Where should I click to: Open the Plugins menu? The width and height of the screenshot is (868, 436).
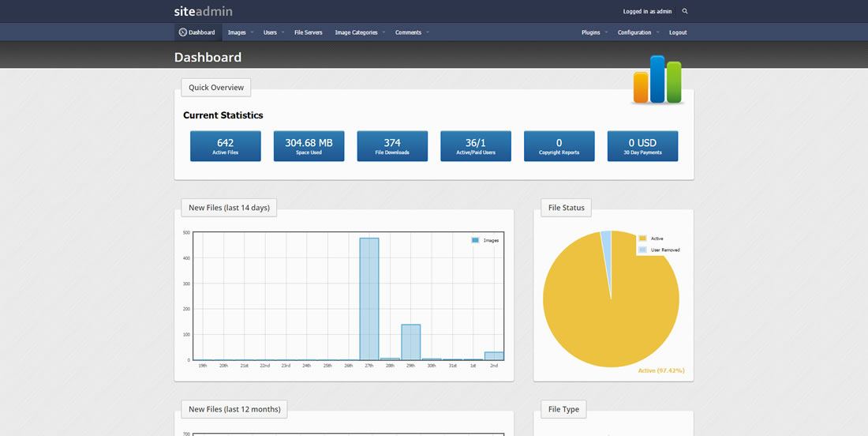[x=591, y=32]
